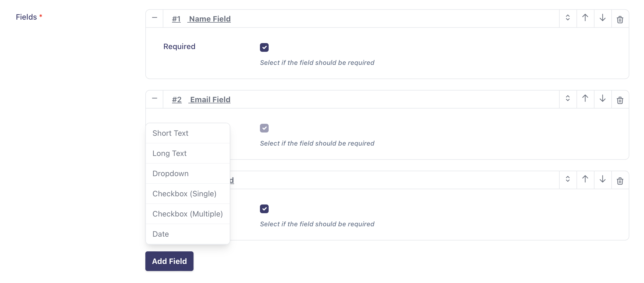
Task: Open reorder chevrons for third field
Action: click(568, 179)
